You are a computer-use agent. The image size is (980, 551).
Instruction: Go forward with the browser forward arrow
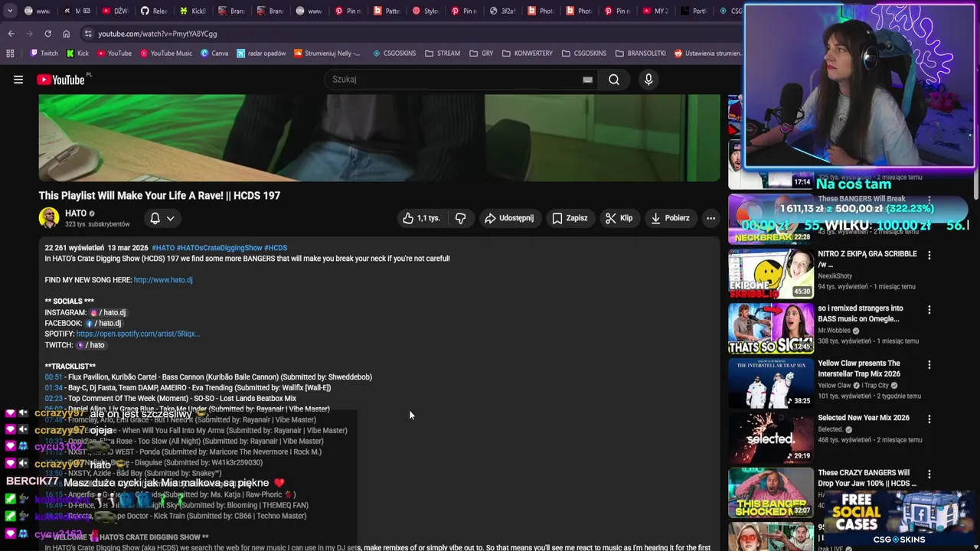tap(29, 34)
